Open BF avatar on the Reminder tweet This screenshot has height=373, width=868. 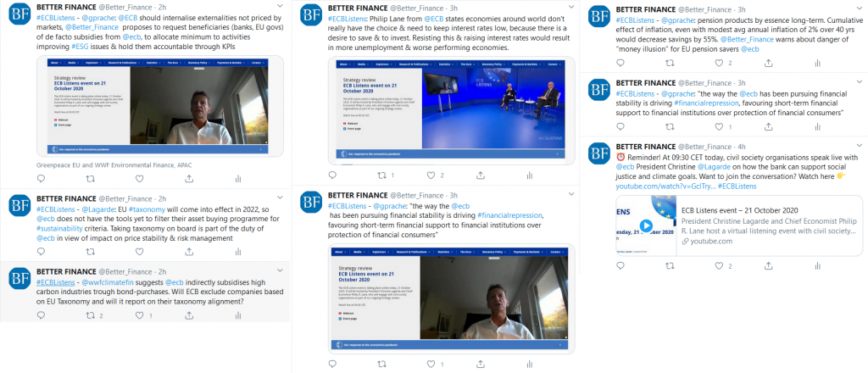(599, 153)
